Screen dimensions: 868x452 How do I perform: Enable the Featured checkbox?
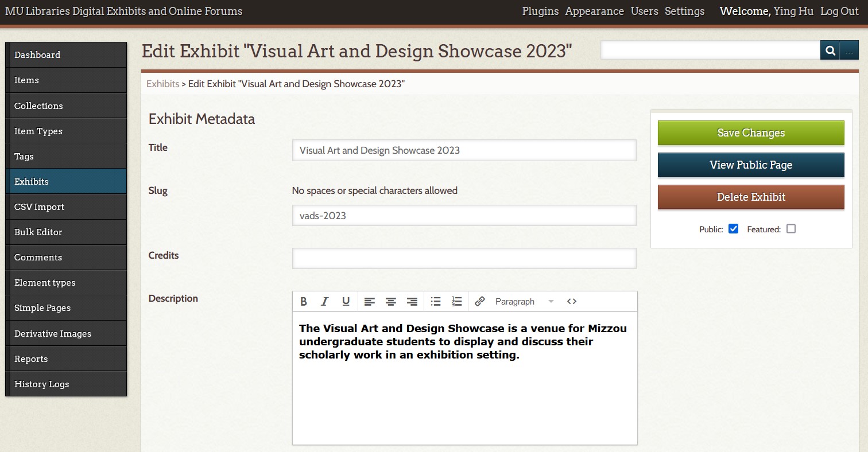[791, 229]
